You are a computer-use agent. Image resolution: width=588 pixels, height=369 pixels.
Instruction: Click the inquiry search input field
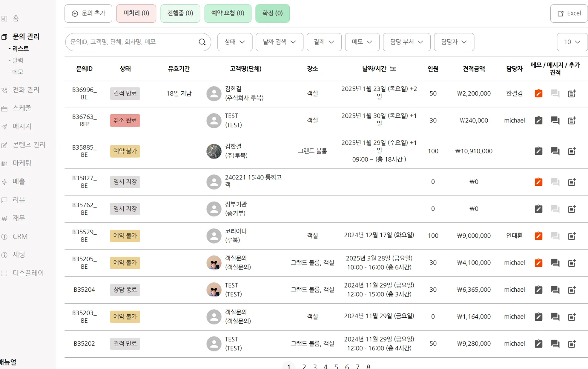(x=131, y=42)
